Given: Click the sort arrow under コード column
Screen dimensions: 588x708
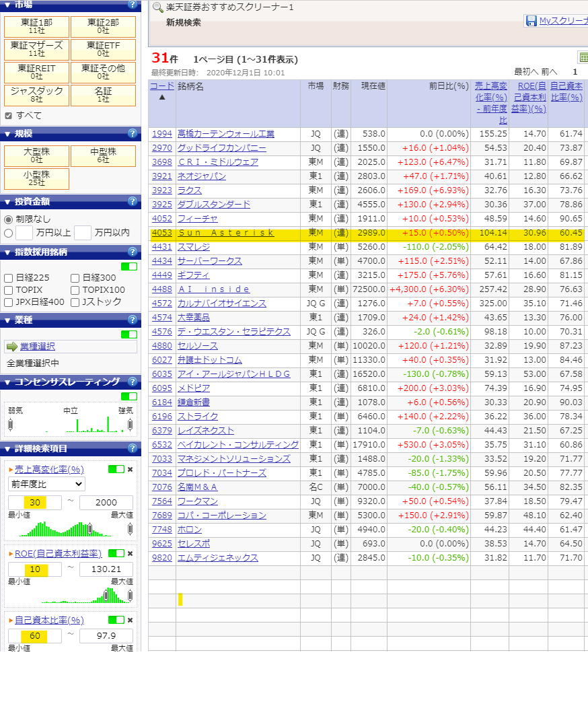Looking at the screenshot, I should pos(162,97).
